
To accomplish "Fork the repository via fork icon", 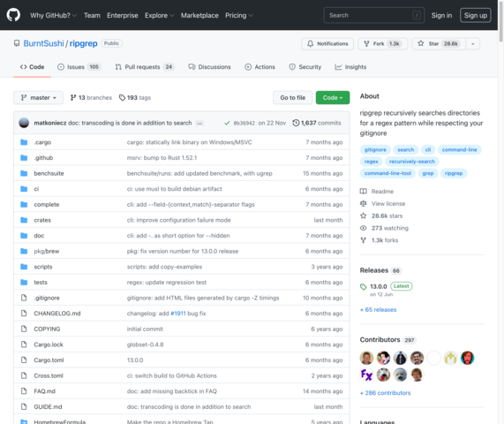I will click(366, 44).
